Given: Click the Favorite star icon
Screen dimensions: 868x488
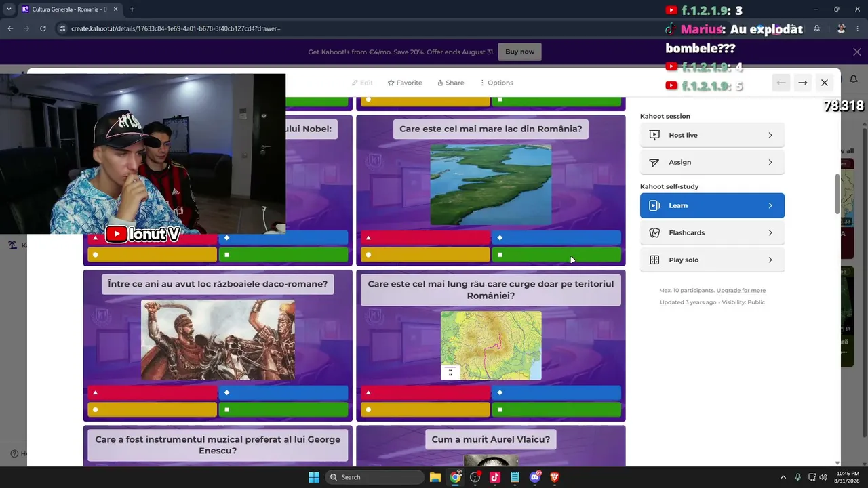Looking at the screenshot, I should pyautogui.click(x=391, y=83).
